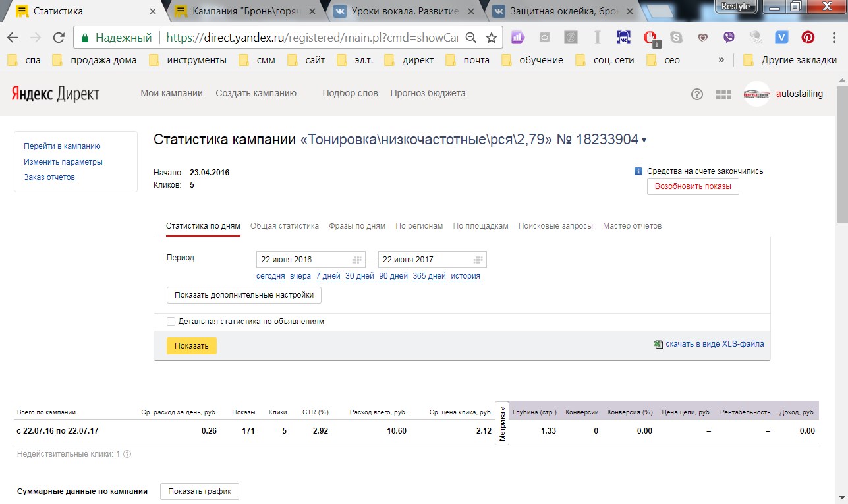Open the 'спа' bookmarks folder
The height and width of the screenshot is (504, 848).
coord(24,60)
